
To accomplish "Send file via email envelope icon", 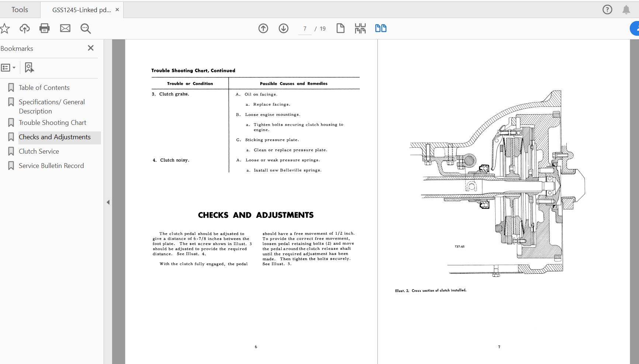I will tap(65, 28).
